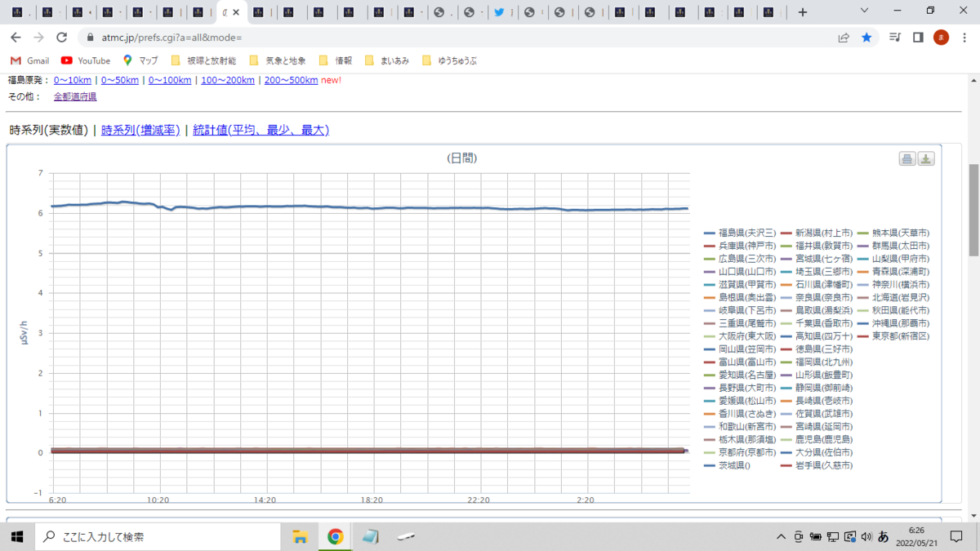
Task: Toggle 岩手県(久慈市) series in the legend
Action: click(817, 465)
